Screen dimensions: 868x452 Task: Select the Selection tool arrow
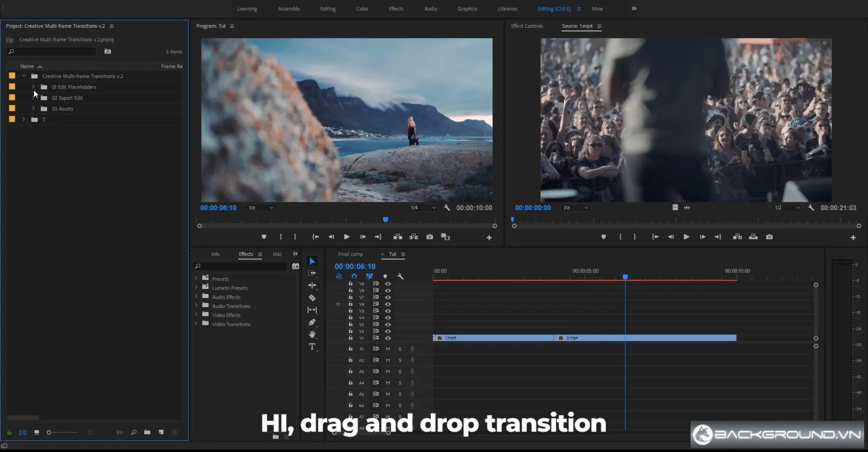[312, 261]
